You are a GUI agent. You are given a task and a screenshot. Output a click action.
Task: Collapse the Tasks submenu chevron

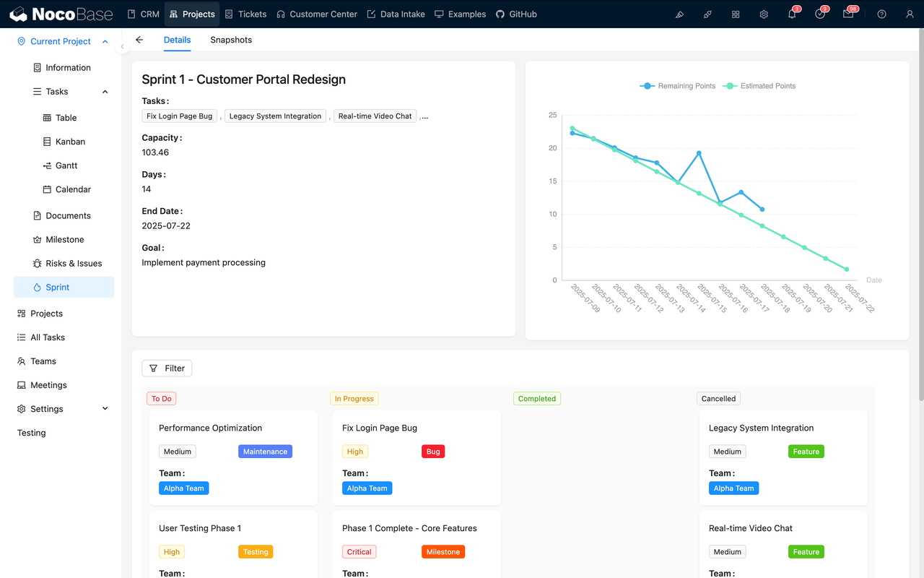(x=105, y=92)
